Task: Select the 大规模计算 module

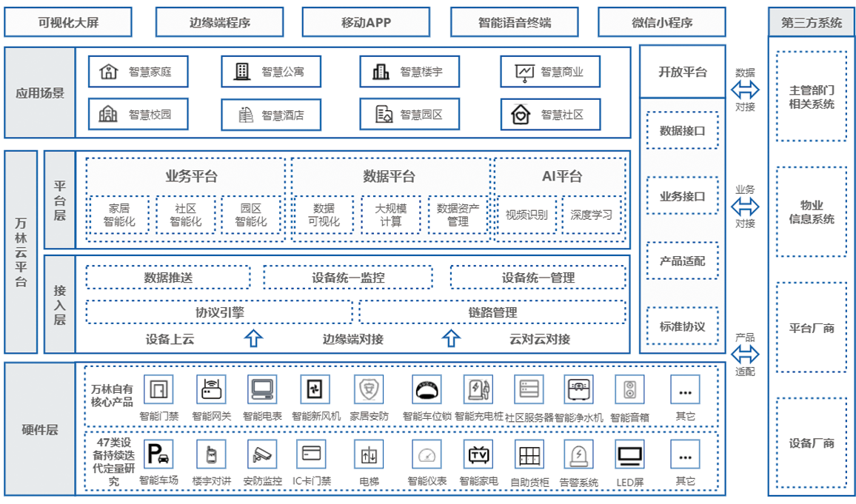Action: (x=391, y=215)
